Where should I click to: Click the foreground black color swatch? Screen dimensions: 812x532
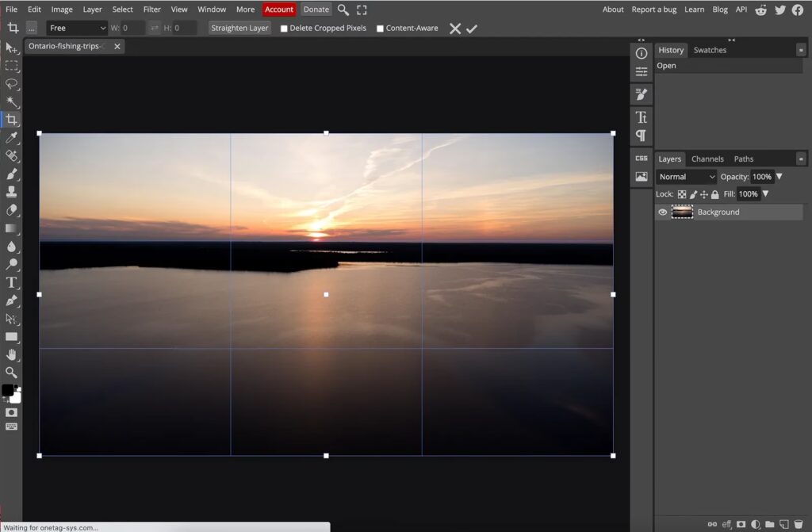coord(7,390)
